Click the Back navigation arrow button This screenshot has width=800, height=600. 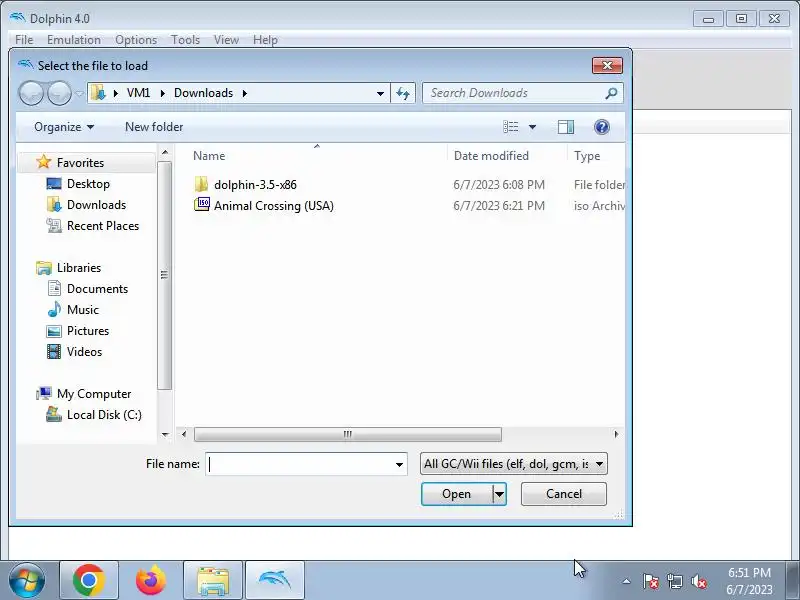pyautogui.click(x=31, y=93)
